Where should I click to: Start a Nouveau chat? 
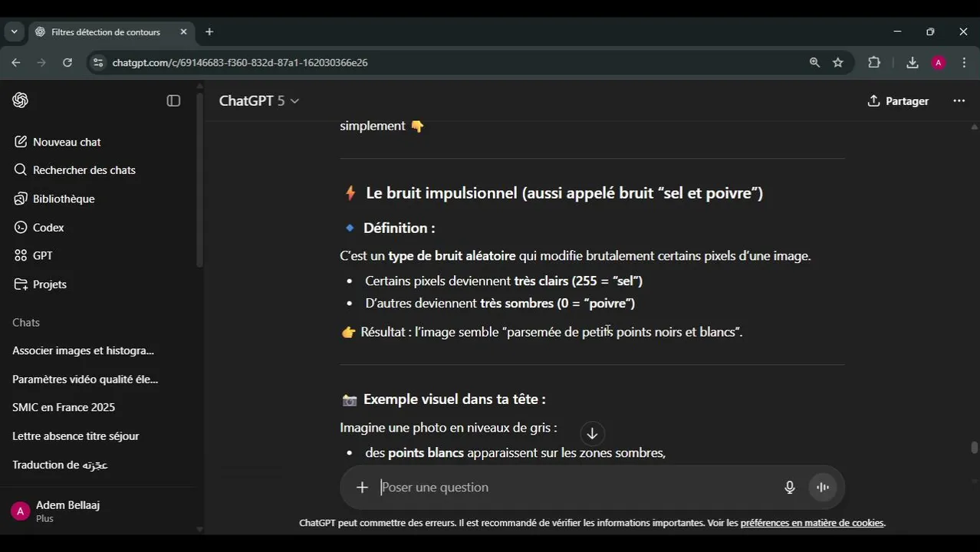click(57, 142)
